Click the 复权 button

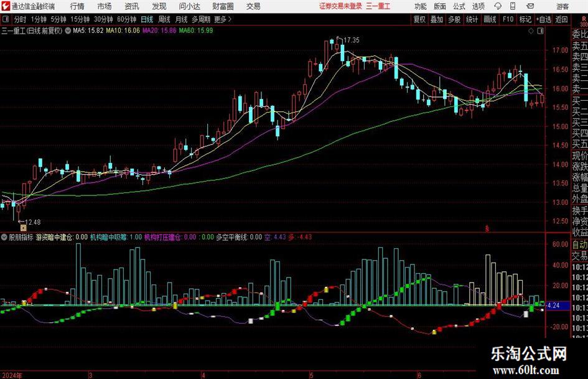click(x=419, y=19)
